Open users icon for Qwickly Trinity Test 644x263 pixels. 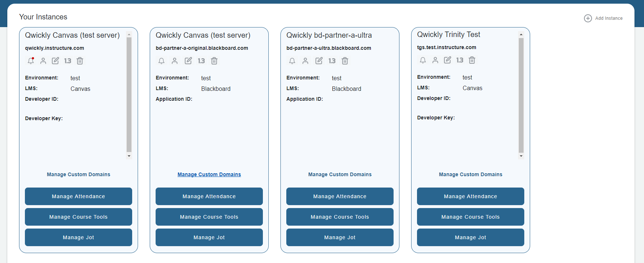435,60
